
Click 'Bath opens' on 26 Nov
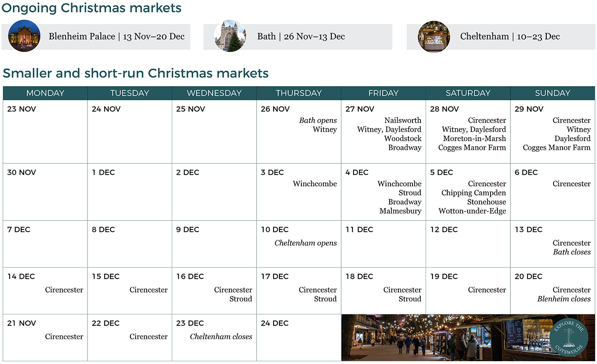[318, 121]
